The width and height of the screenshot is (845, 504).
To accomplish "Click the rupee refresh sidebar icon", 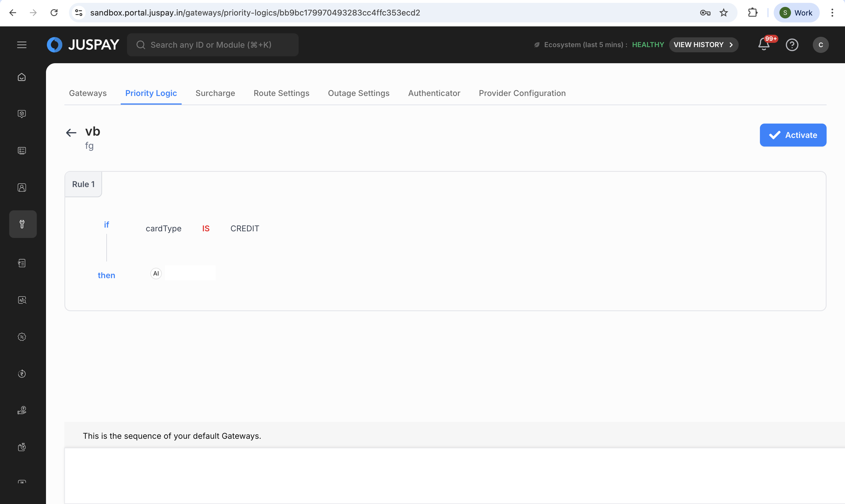I will pyautogui.click(x=22, y=374).
